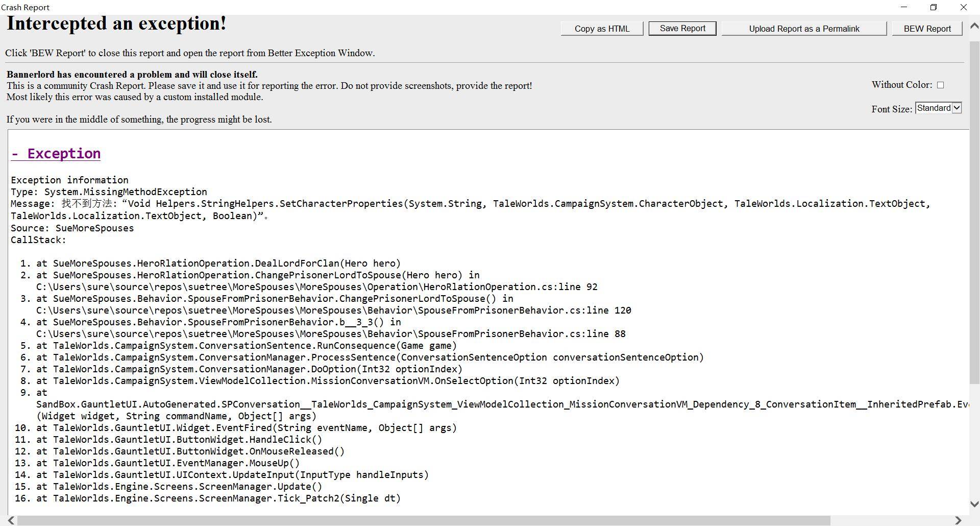Click SpouseFromPrisonerBehavior.cs:line 120 path
980x526 pixels.
[x=333, y=310]
